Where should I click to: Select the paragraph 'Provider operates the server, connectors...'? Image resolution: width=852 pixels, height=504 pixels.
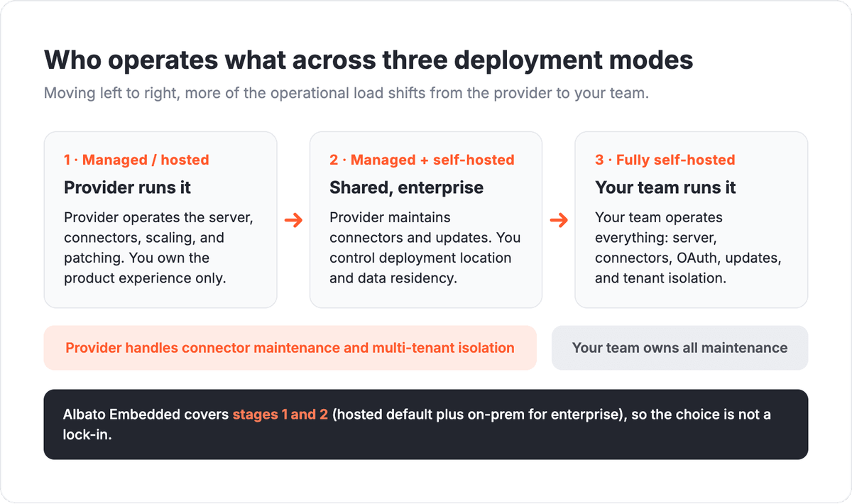pyautogui.click(x=158, y=247)
